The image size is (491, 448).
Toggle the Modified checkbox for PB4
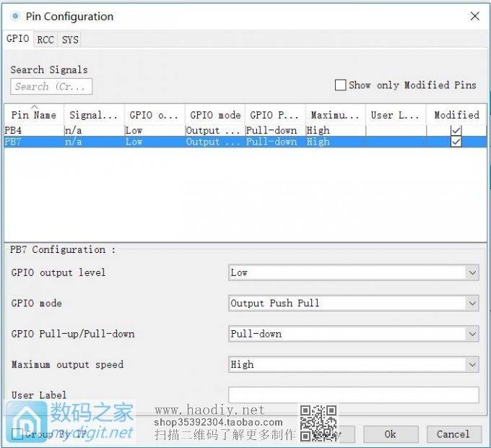click(456, 131)
